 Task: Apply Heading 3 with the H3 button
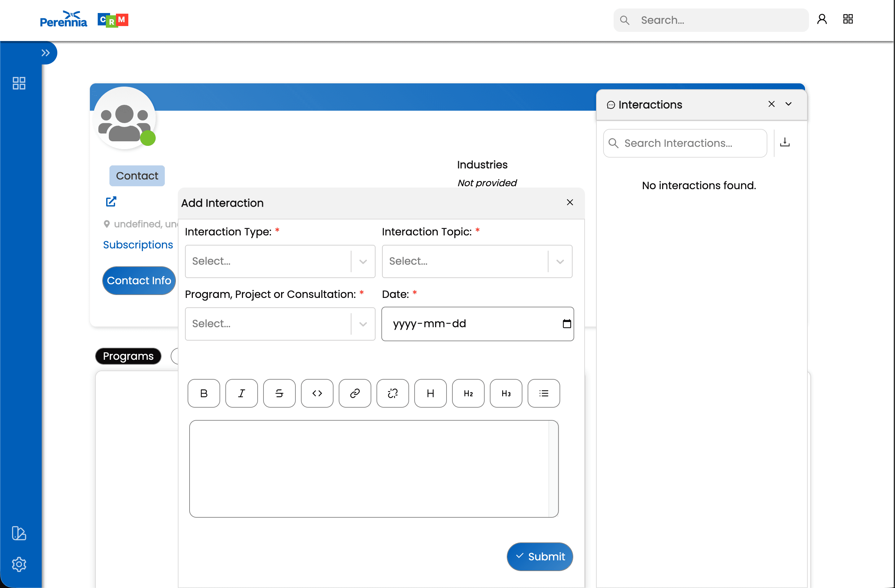[506, 393]
